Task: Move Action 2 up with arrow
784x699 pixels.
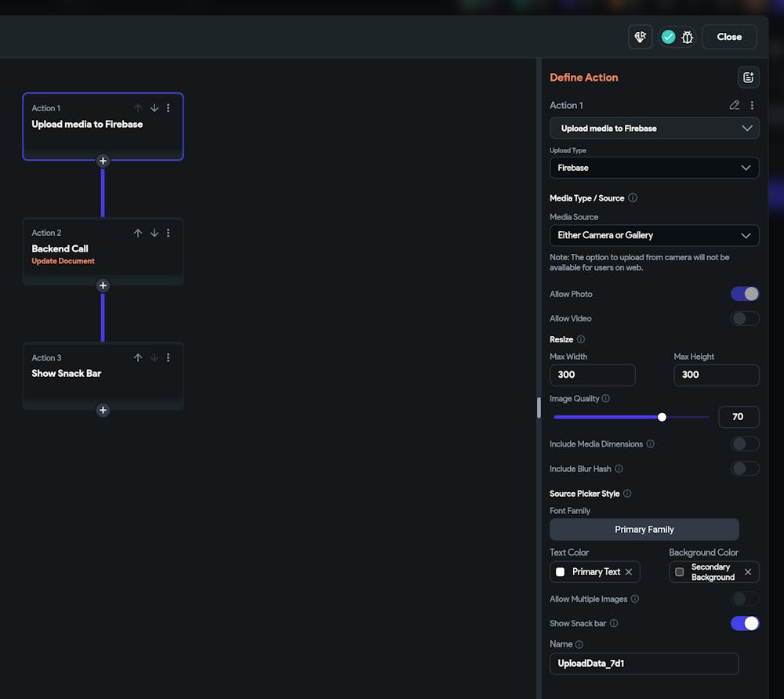Action: point(138,233)
